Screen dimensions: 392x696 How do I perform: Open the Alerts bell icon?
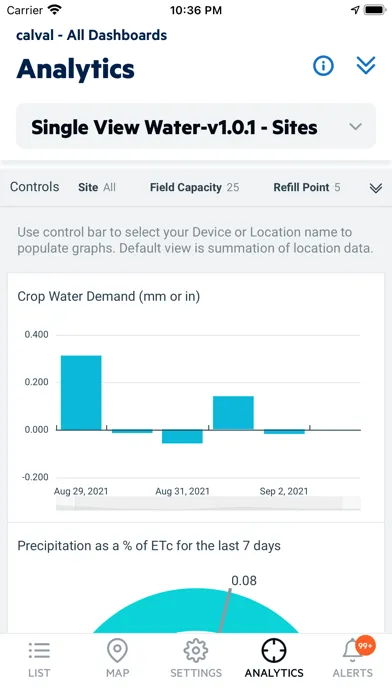[352, 652]
